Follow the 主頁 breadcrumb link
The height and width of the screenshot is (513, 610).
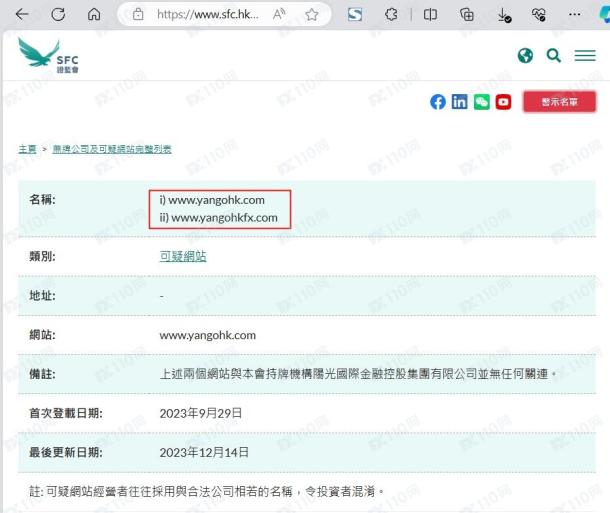(x=27, y=149)
